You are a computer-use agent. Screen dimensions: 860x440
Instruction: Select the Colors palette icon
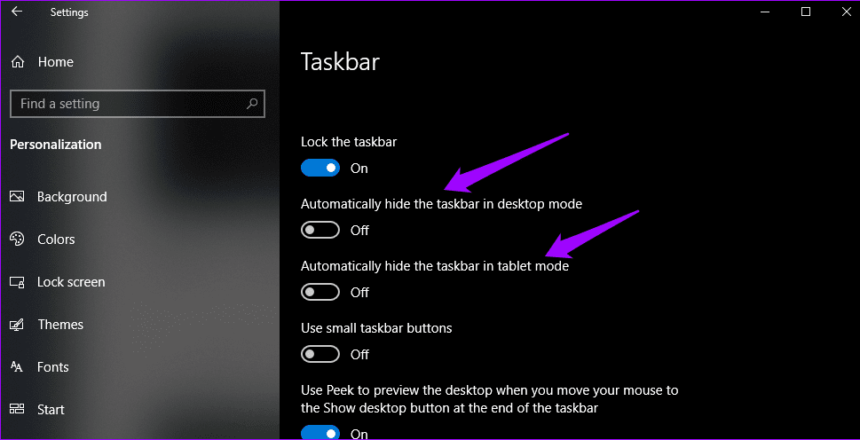(17, 239)
